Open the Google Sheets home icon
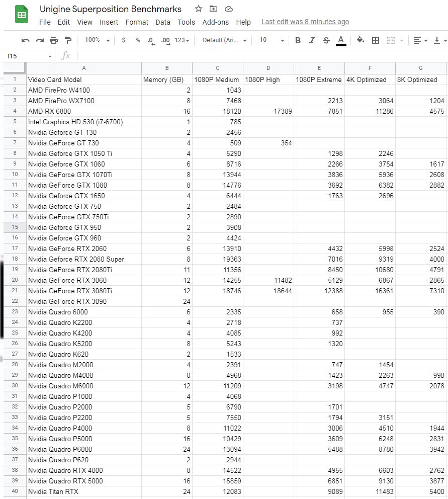Screen dimensions: 448x499 21,14
